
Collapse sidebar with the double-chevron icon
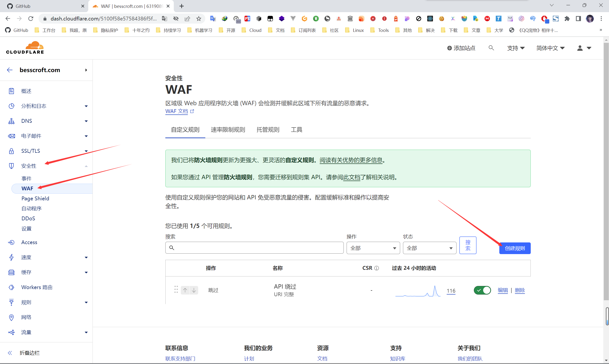point(10,353)
